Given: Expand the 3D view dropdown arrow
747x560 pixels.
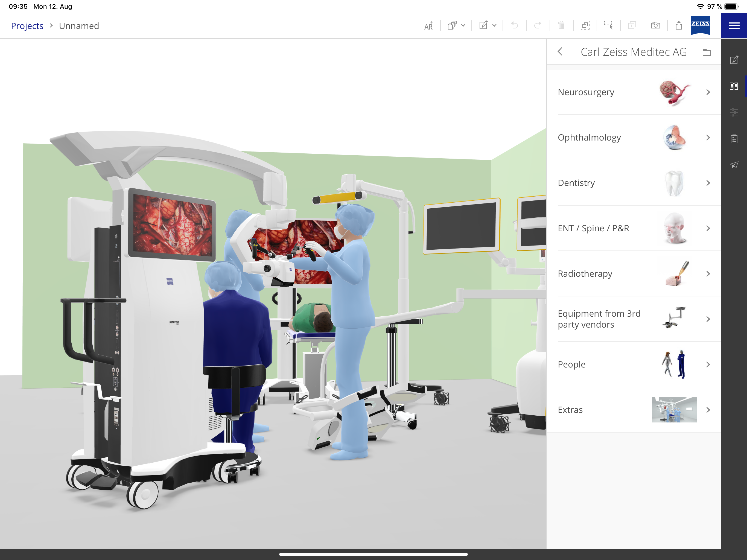Looking at the screenshot, I should [463, 25].
